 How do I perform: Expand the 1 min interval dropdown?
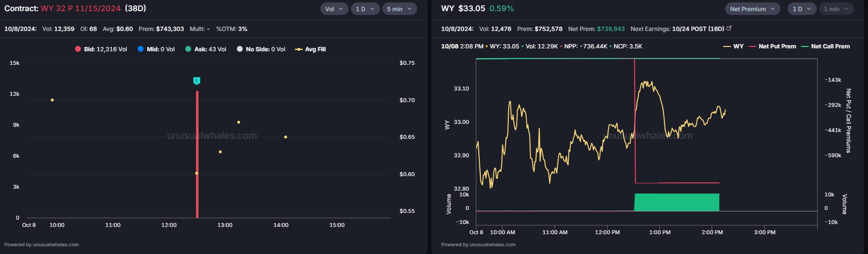coord(836,9)
